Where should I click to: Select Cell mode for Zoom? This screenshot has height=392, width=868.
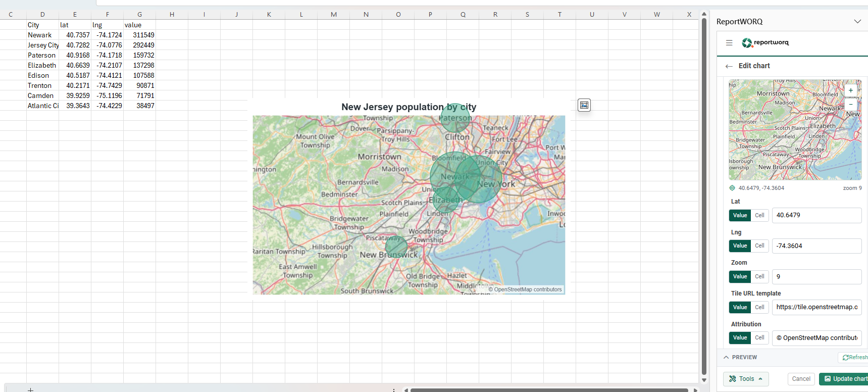(759, 277)
